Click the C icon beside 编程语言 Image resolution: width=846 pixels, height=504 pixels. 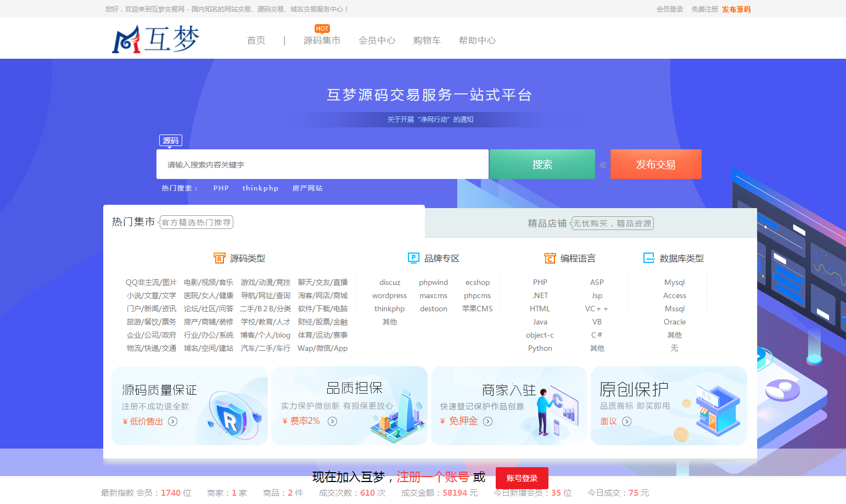pyautogui.click(x=551, y=257)
